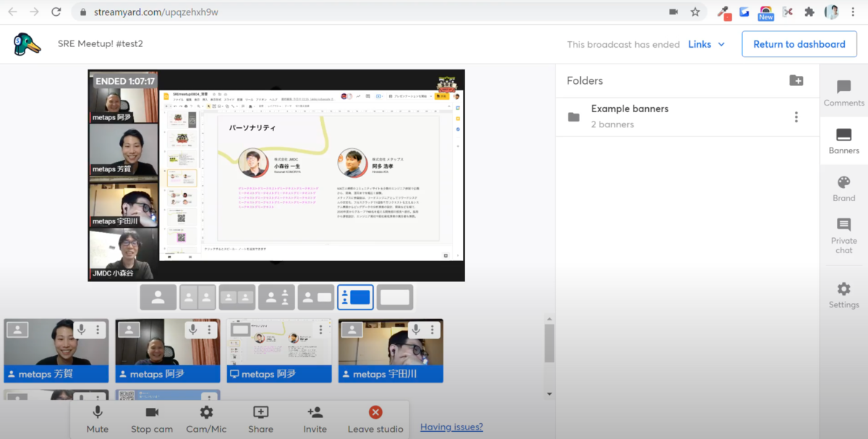
Task: Click the SRE Meetup! #test2 broadcast title
Action: [101, 44]
